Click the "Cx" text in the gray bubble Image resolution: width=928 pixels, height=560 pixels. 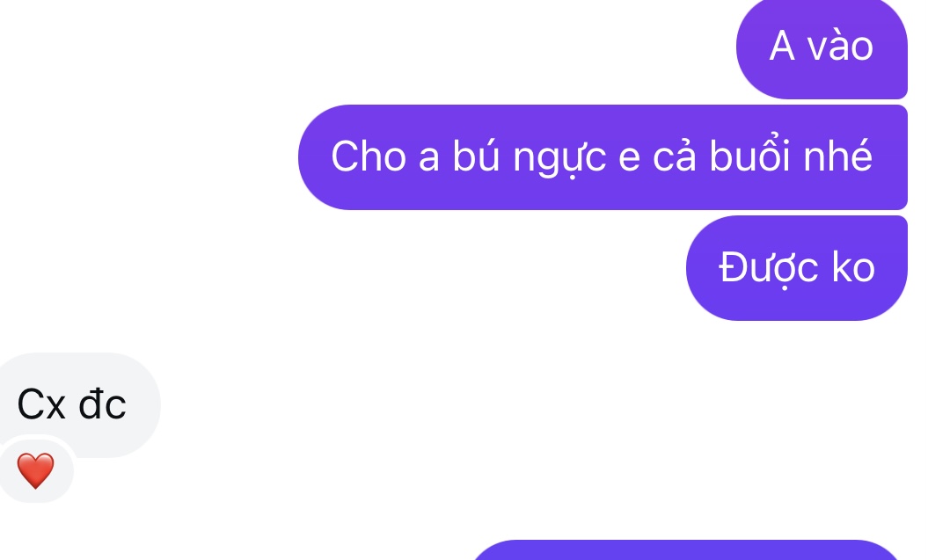pyautogui.click(x=41, y=405)
